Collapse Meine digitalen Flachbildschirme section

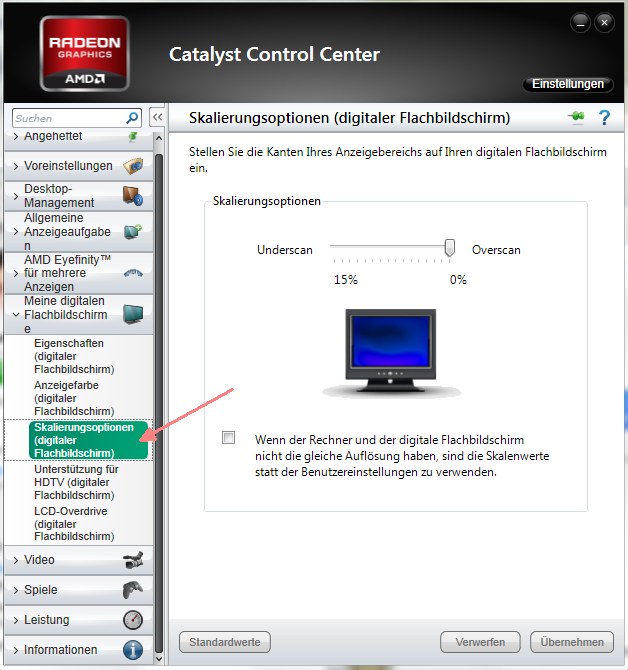pyautogui.click(x=16, y=315)
